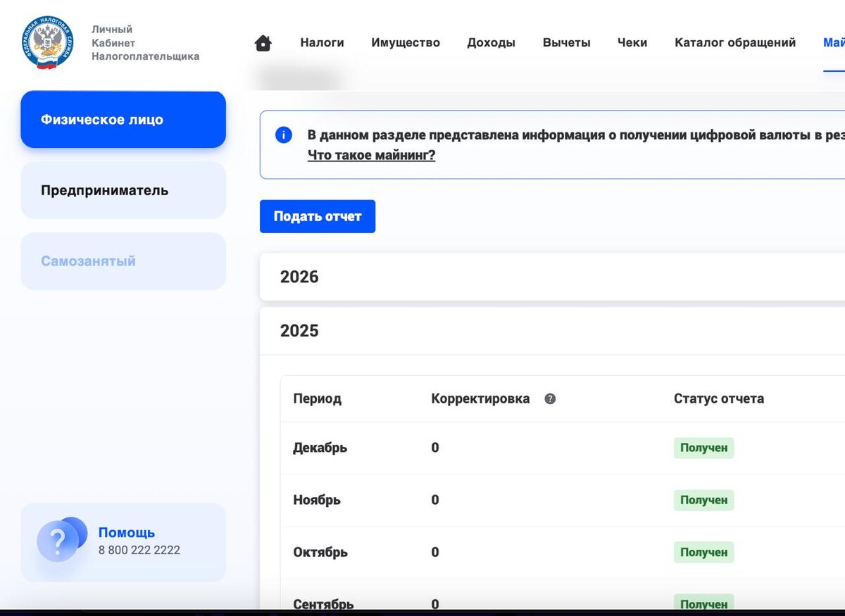Click the Период column header
Screen dimensions: 845x616
pos(317,398)
